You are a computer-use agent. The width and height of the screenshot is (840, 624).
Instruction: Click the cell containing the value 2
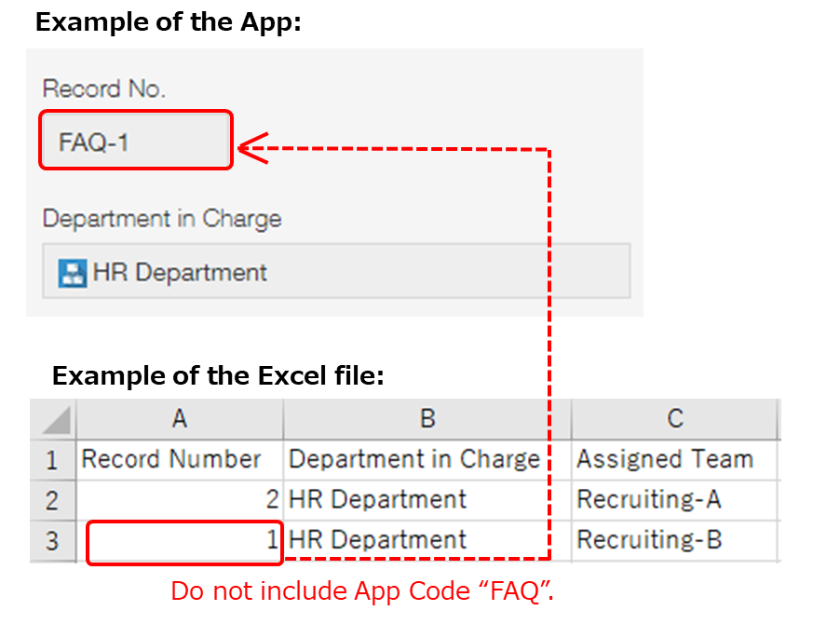(179, 499)
